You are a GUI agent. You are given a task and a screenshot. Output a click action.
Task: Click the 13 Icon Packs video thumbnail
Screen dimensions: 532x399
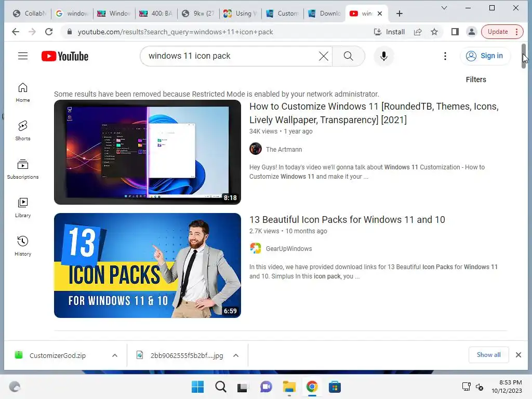click(x=148, y=265)
